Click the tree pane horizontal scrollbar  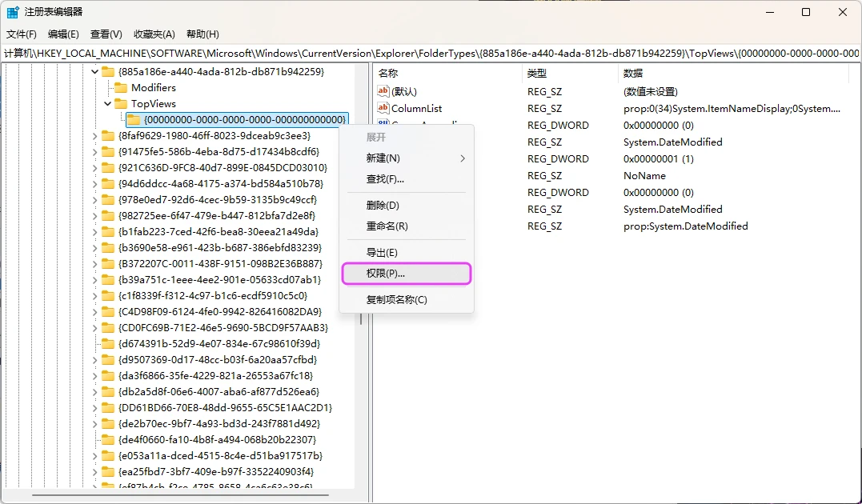(x=180, y=495)
